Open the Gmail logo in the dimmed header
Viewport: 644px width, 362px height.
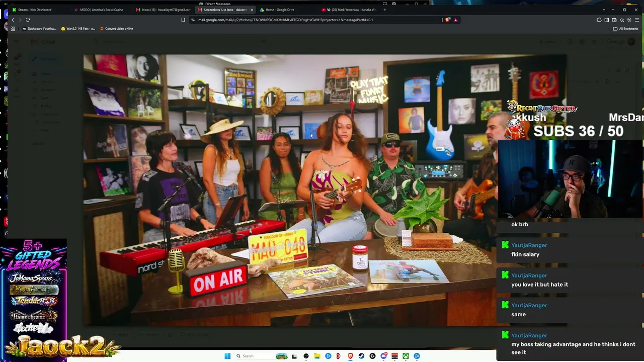(43, 42)
